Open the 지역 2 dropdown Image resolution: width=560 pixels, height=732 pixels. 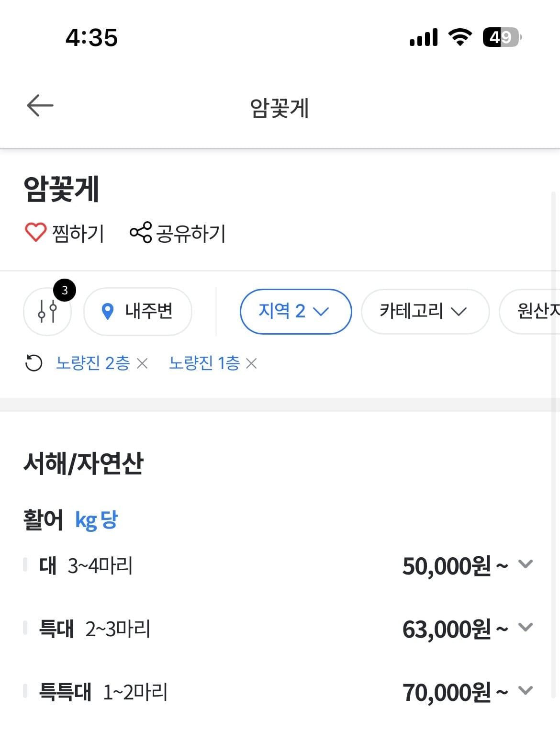[x=295, y=312]
